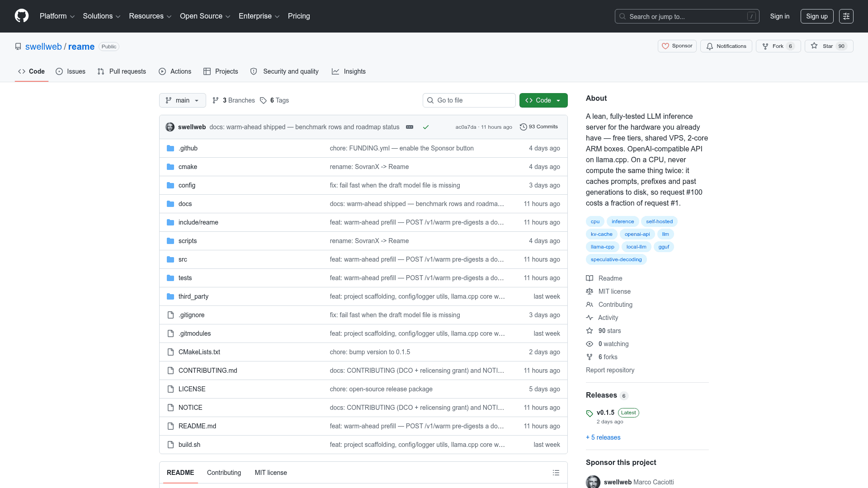View the 93 Commits history icon

pyautogui.click(x=523, y=127)
